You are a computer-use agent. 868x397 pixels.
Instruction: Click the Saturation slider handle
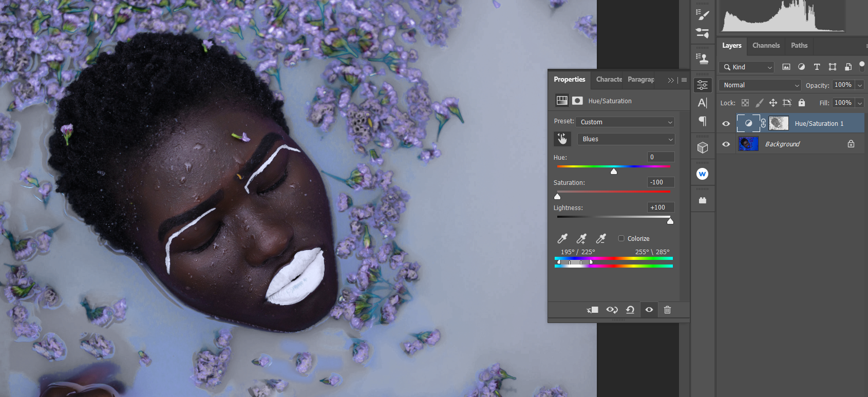pyautogui.click(x=557, y=196)
